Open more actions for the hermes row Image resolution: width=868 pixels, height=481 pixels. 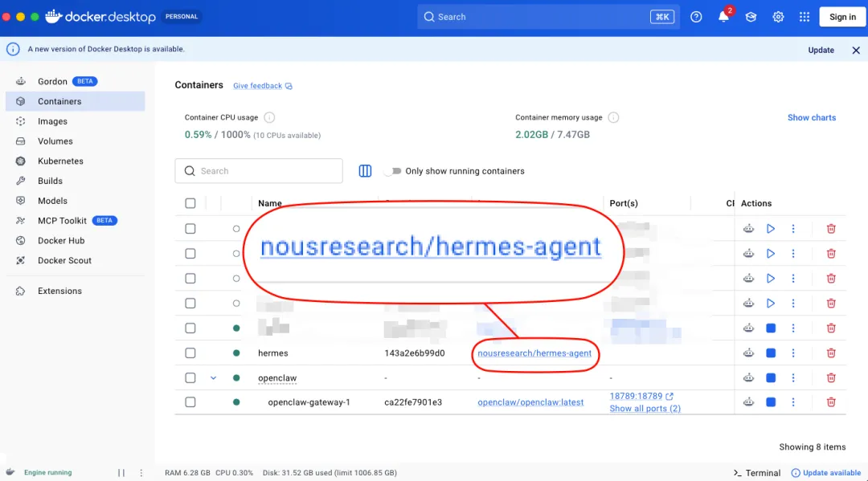pos(792,353)
